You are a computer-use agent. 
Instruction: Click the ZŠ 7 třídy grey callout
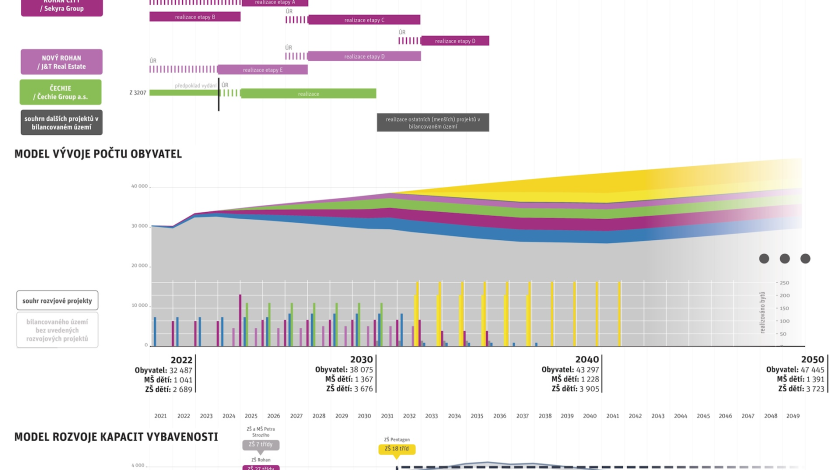point(261,445)
